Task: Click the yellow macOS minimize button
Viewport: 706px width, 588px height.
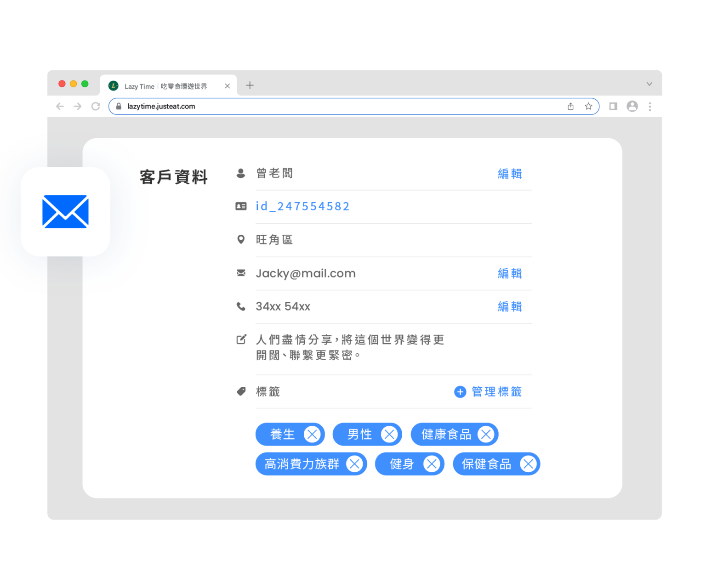Action: coord(73,84)
